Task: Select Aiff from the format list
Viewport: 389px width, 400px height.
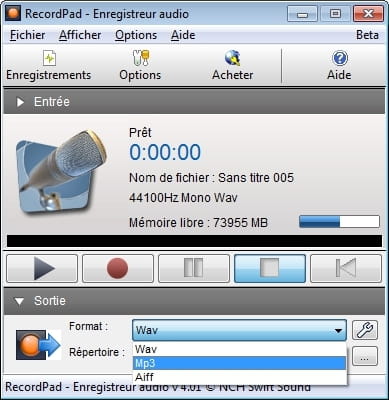Action: click(239, 377)
